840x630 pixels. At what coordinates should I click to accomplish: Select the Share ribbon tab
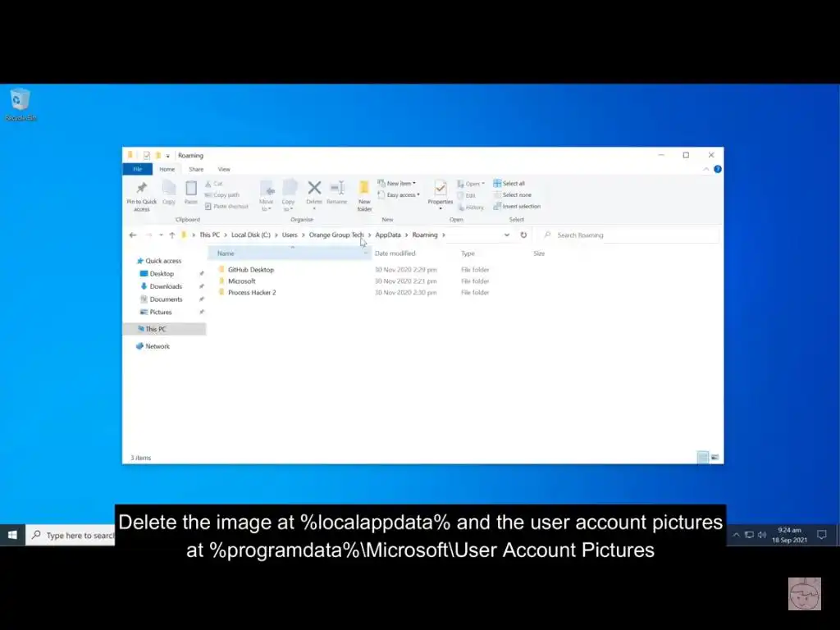pos(196,169)
